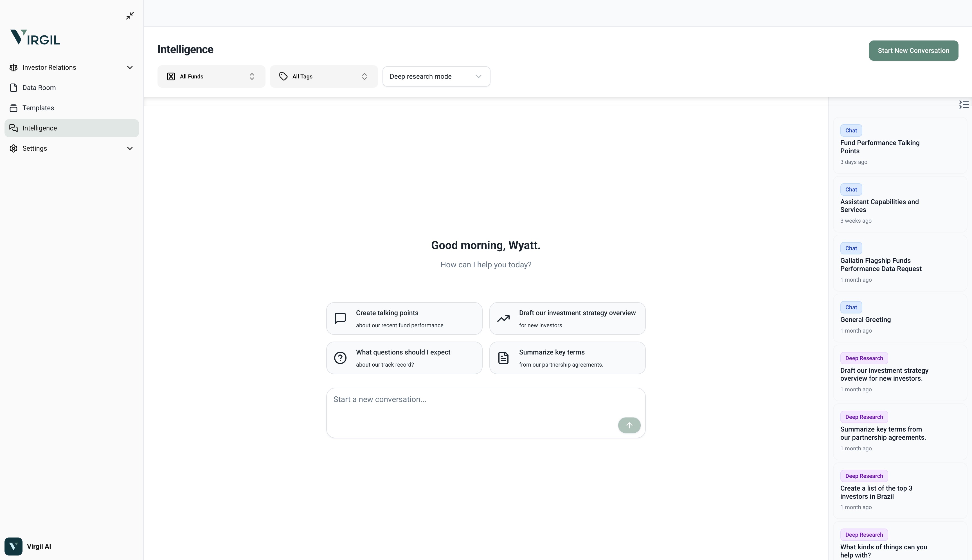Open the Deep research mode selector
Viewport: 972px width, 560px height.
coord(436,76)
